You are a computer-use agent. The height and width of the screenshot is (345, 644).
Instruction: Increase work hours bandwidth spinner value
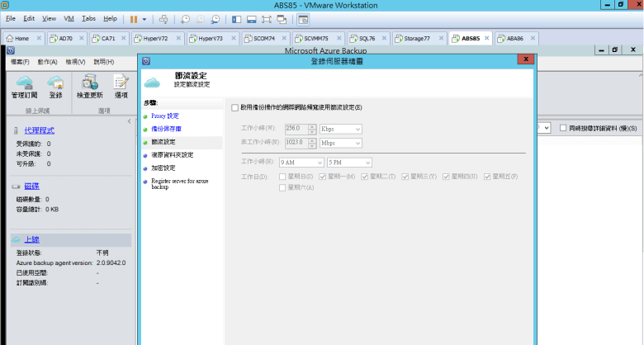point(312,126)
